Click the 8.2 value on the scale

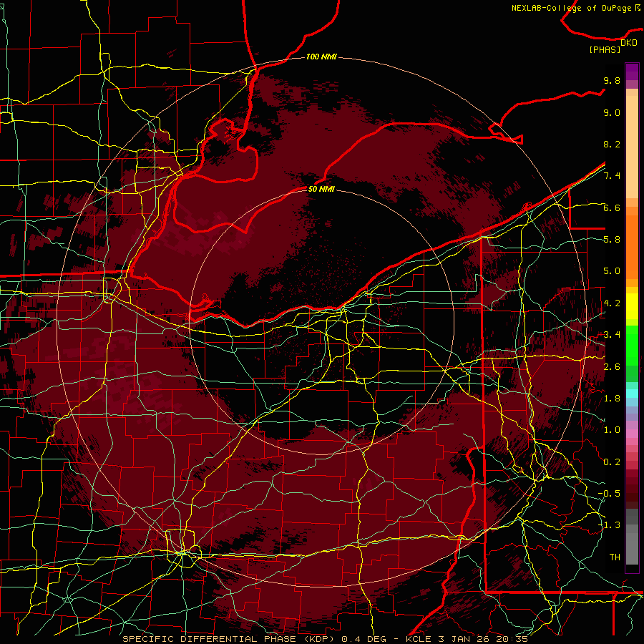point(612,144)
